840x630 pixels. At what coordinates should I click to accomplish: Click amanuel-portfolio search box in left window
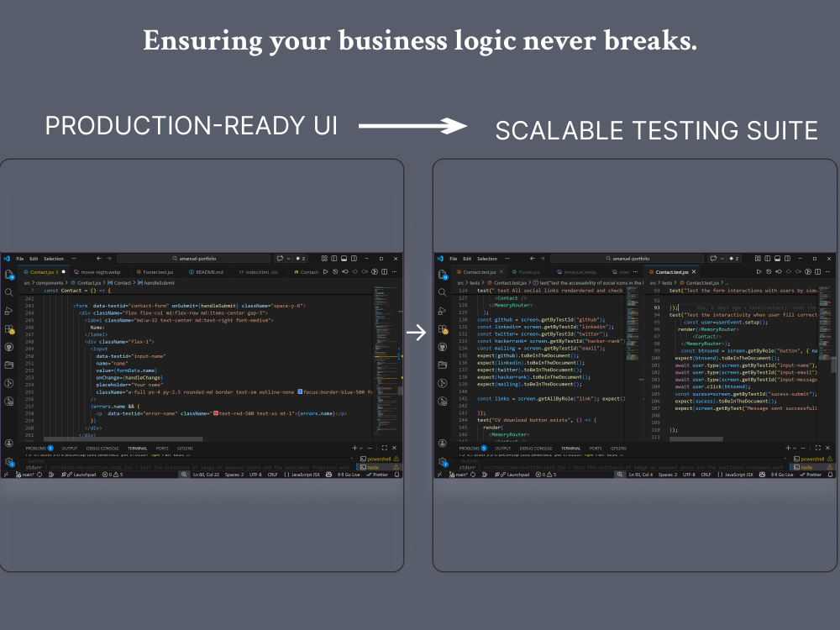[x=193, y=259]
